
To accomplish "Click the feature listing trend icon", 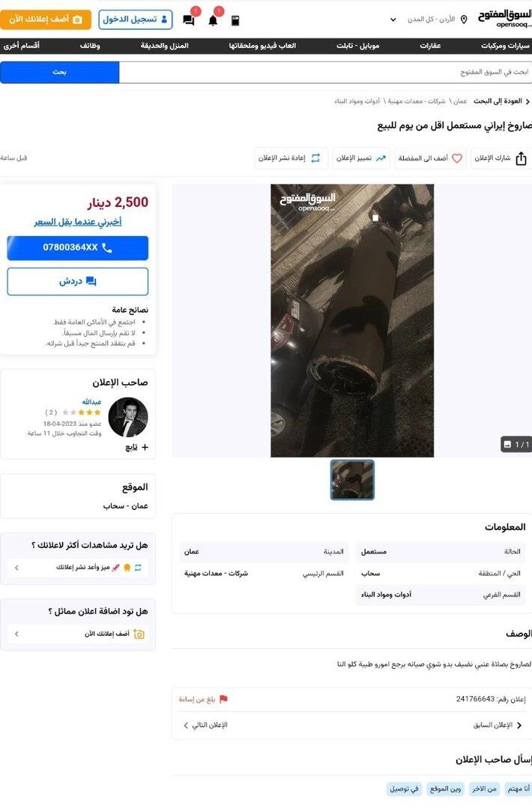I will [381, 158].
